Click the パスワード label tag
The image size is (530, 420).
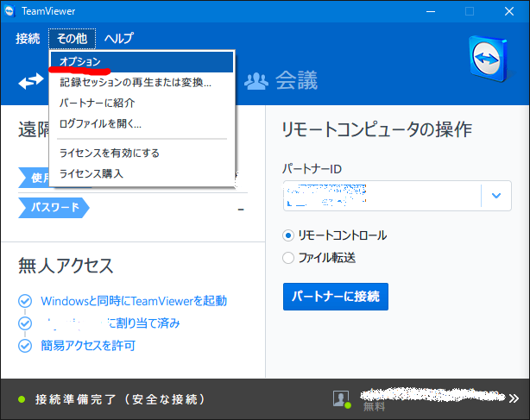54,207
